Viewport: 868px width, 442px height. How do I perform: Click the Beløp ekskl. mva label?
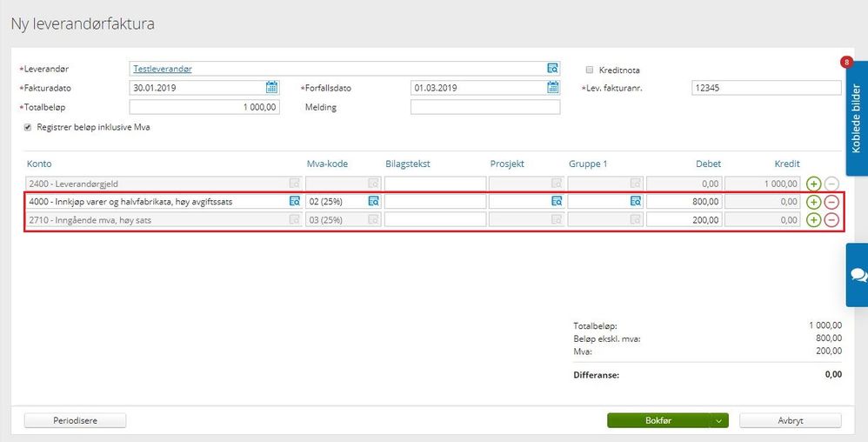[x=607, y=338]
